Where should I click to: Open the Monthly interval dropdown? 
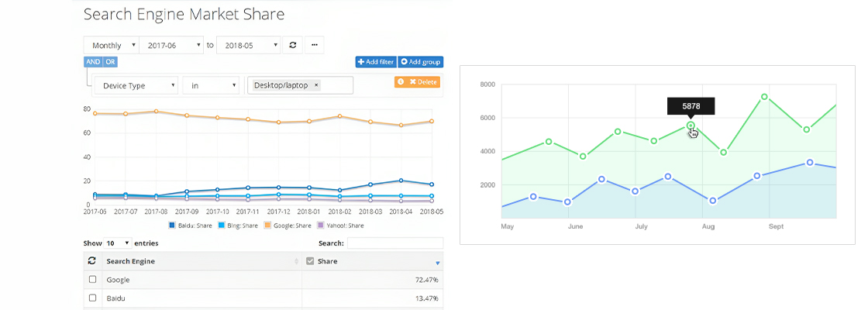(x=112, y=46)
